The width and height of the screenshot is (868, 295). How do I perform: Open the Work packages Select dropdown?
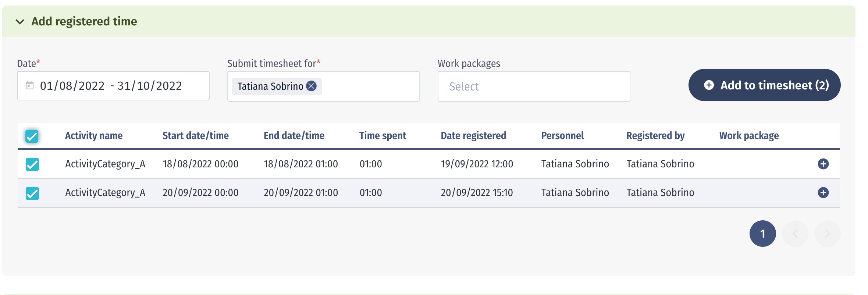tap(534, 86)
